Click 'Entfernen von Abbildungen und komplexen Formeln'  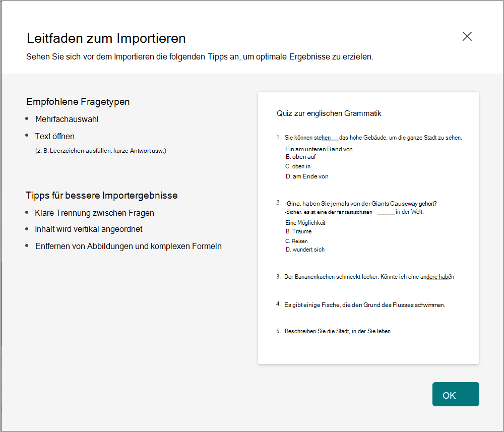(129, 246)
